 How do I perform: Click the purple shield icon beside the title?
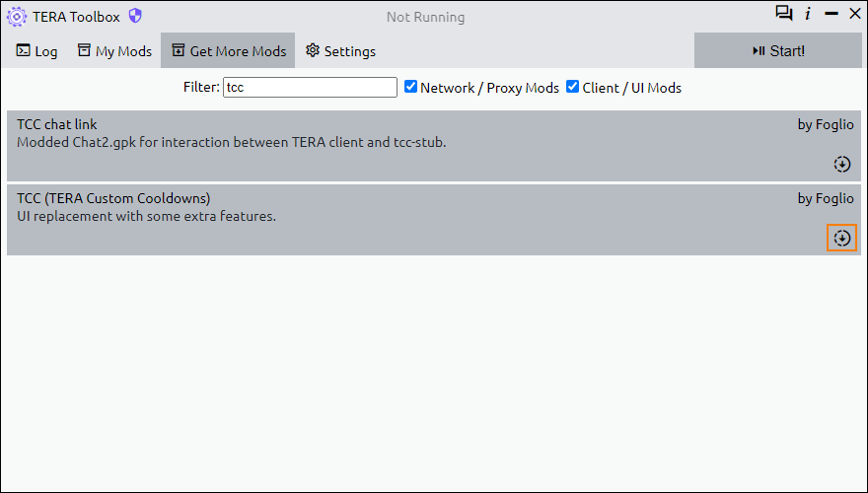(135, 16)
